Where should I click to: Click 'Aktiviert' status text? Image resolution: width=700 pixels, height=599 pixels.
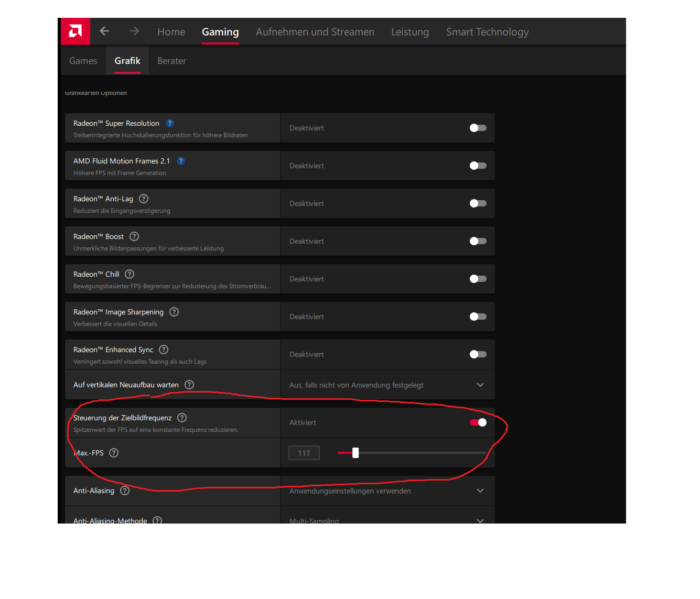click(303, 422)
